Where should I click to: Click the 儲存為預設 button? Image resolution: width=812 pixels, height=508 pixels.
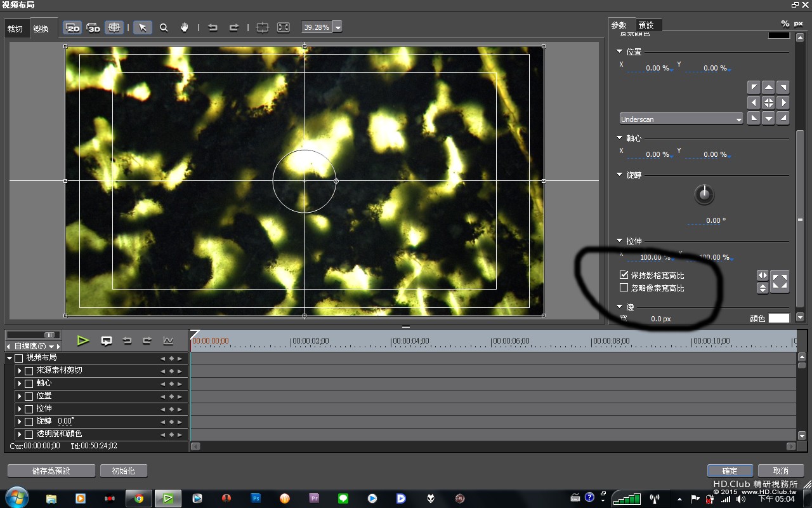click(51, 471)
